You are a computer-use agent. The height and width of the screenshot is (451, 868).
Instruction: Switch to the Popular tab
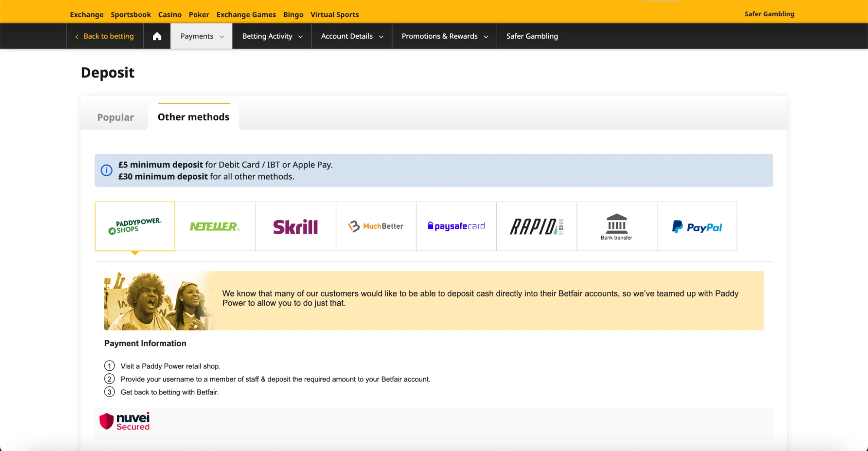115,117
